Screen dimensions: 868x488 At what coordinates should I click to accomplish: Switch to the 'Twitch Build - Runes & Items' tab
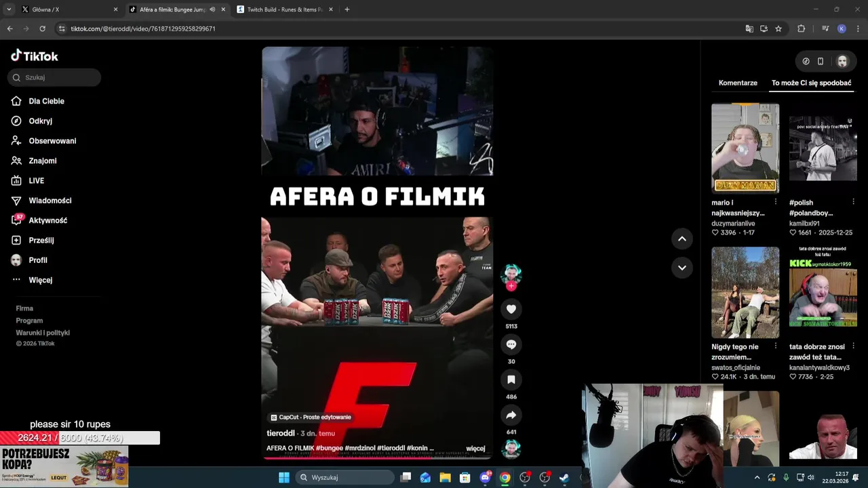click(x=285, y=9)
